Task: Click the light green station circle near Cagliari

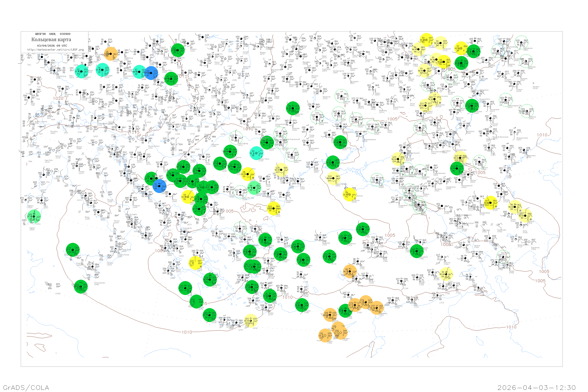Action: (x=34, y=217)
